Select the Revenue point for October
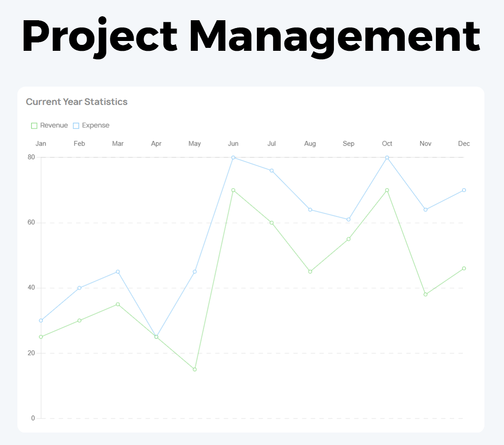This screenshot has width=504, height=445. click(x=387, y=190)
